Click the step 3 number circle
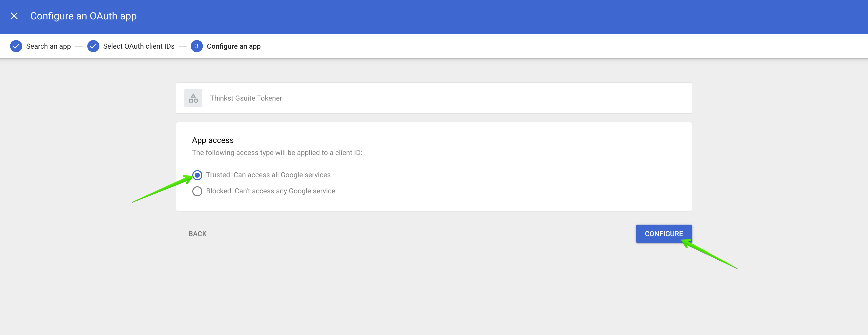The image size is (868, 335). (x=197, y=46)
